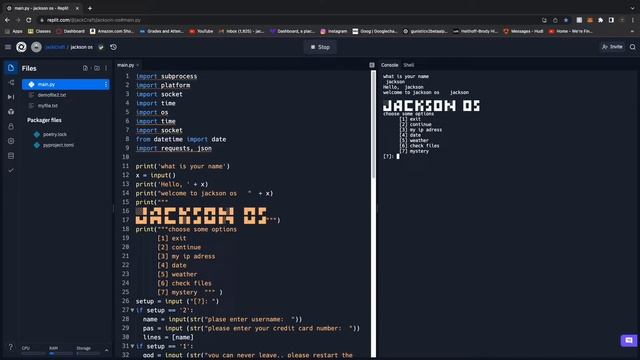The height and width of the screenshot is (360, 640).
Task: Click the CPU usage bar
Action: pos(33,353)
